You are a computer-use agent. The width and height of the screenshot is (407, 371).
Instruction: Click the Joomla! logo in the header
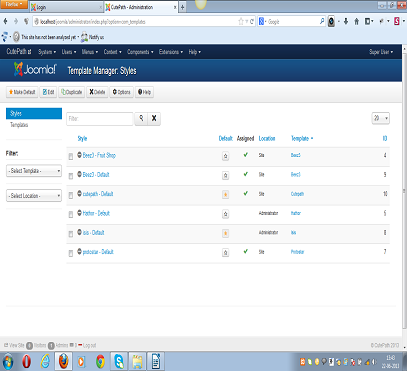[x=35, y=69]
